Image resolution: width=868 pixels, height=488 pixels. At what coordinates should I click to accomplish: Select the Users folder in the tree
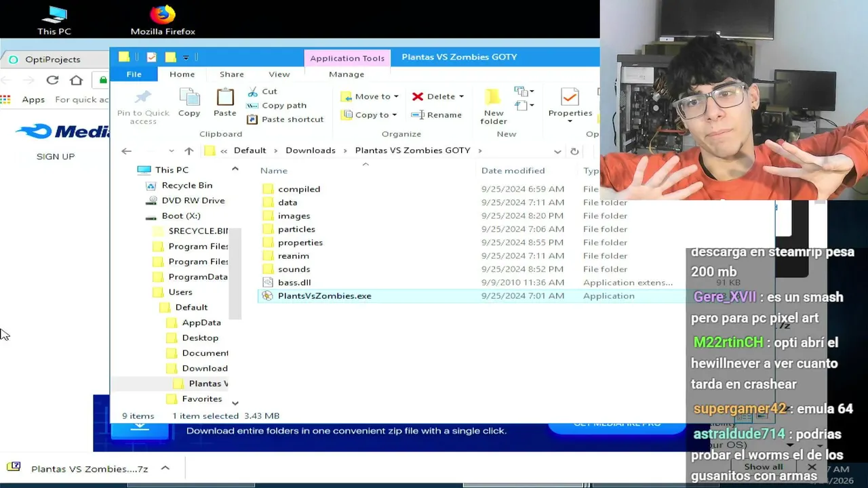coord(173,292)
